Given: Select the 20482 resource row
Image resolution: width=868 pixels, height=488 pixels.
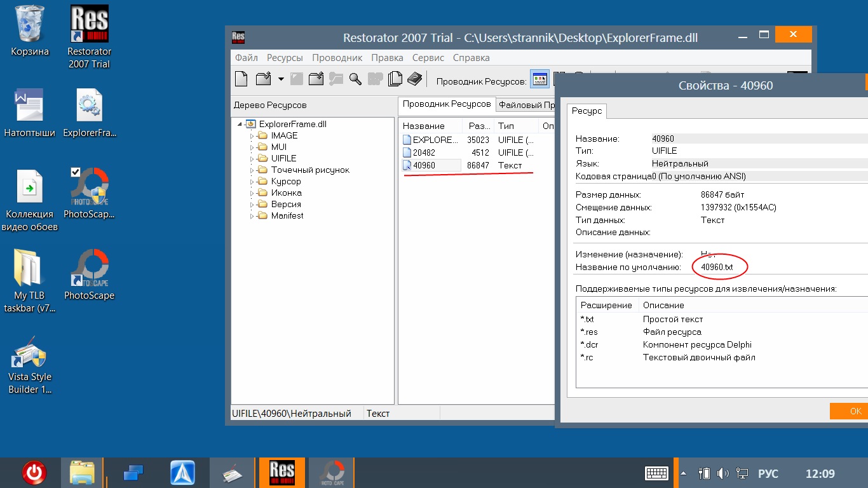Looking at the screenshot, I should coord(424,152).
